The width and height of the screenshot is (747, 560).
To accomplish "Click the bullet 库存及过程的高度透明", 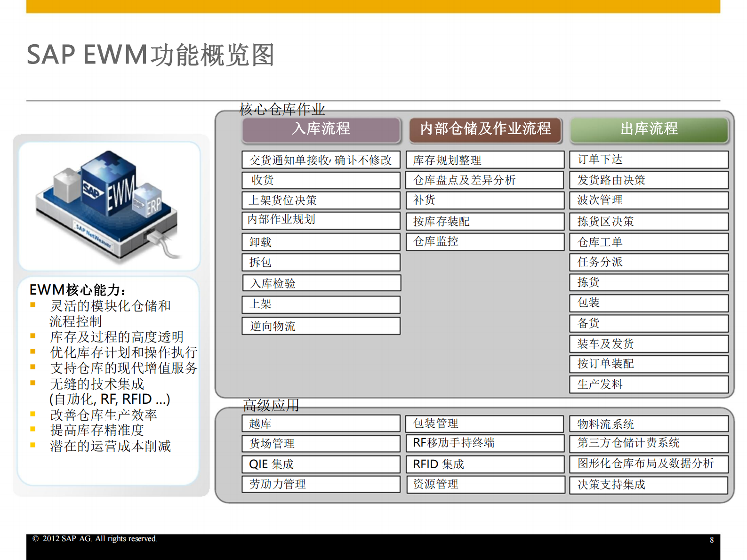I will coord(117,337).
